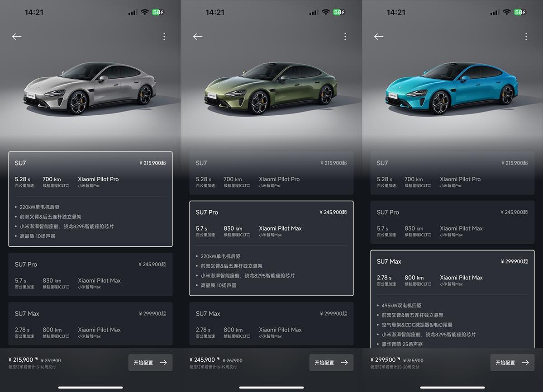Tap the aqua blue SU7 car image
The image size is (543, 392).
[452, 89]
